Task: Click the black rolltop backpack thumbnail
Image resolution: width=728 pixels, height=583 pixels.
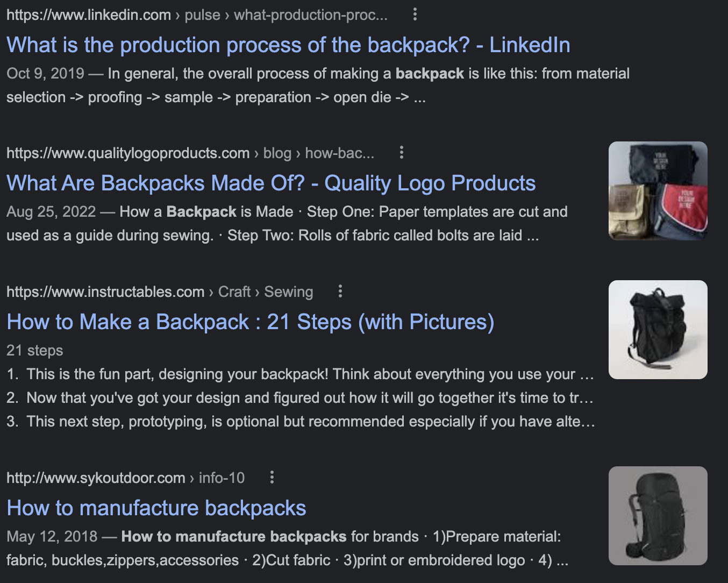Action: point(658,329)
